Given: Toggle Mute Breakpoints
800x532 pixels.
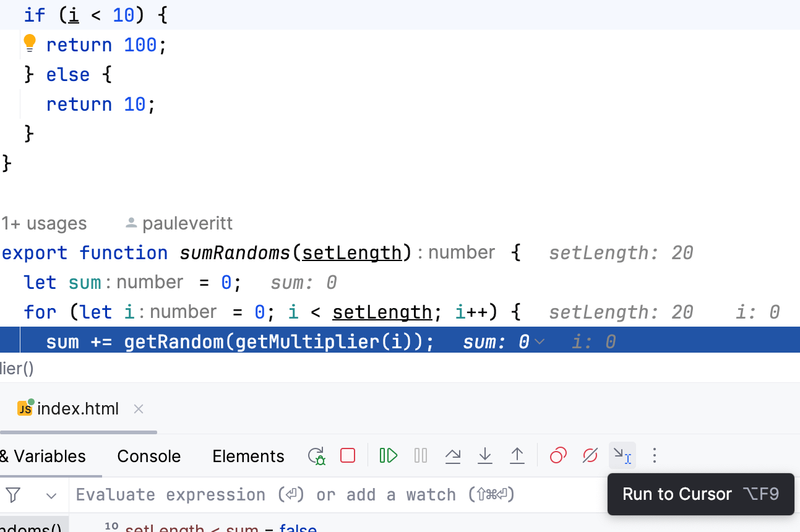Looking at the screenshot, I should tap(590, 455).
